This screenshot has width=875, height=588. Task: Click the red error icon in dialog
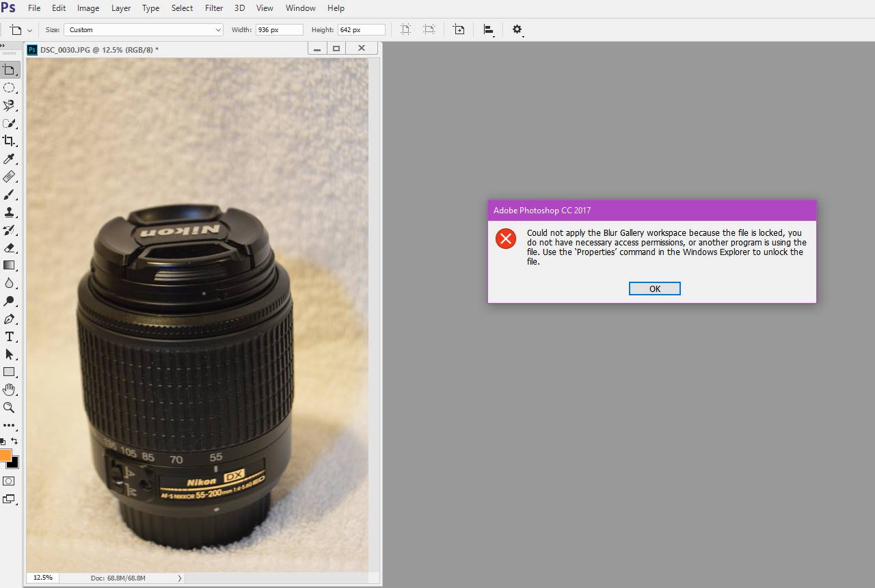pyautogui.click(x=506, y=239)
